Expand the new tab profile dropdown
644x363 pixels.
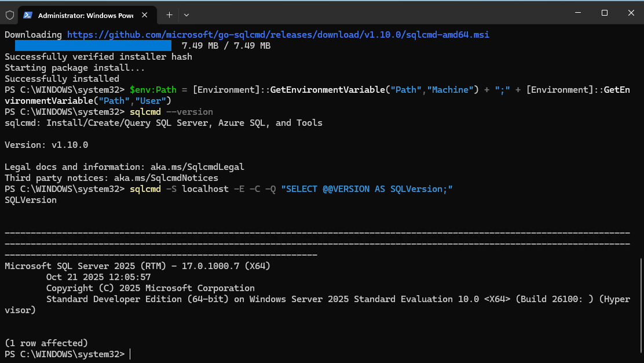(186, 15)
